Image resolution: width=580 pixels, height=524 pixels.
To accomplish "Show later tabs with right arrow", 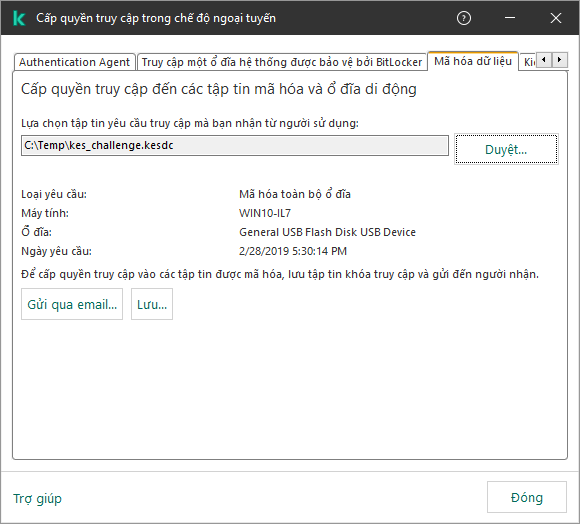I will (559, 60).
